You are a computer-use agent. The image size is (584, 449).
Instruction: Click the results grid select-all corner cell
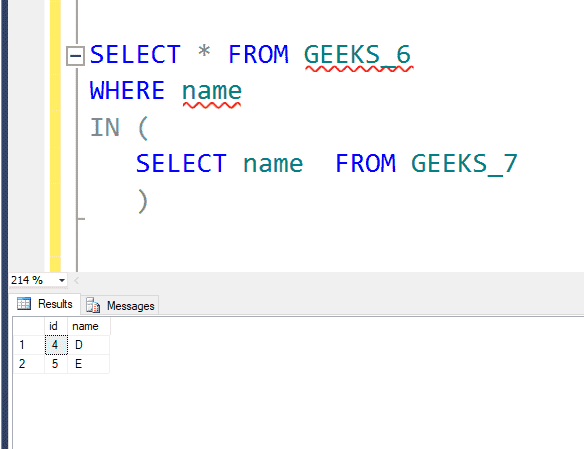click(x=29, y=326)
